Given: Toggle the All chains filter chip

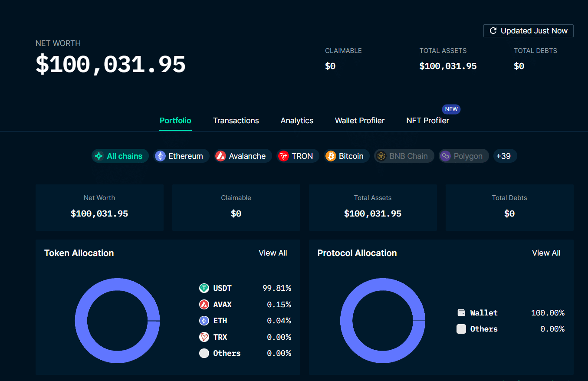Looking at the screenshot, I should click(120, 156).
